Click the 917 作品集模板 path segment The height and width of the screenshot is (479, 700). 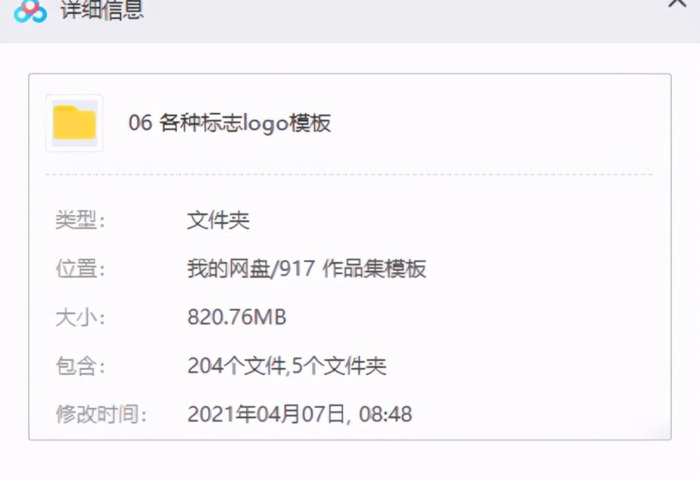click(x=353, y=268)
